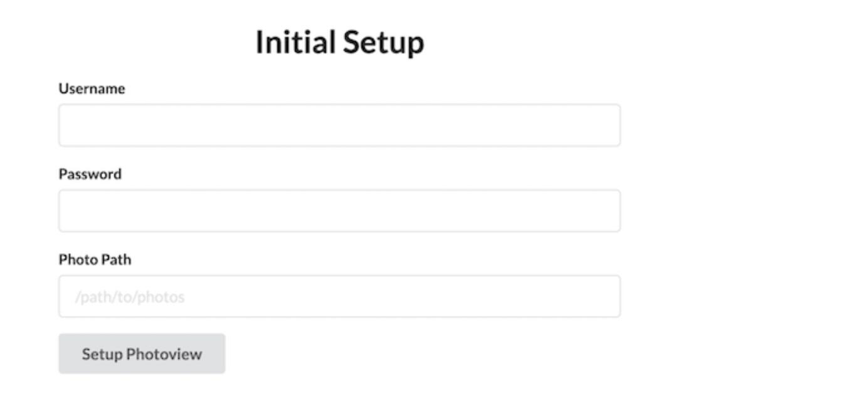Submit the form with Setup Photoview
This screenshot has width=868, height=411.
click(142, 354)
